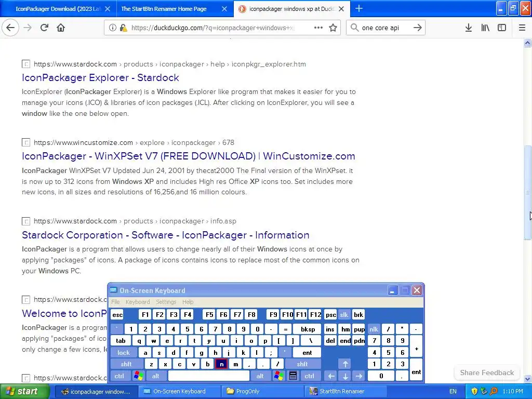Click the Share Feedback button
Screen dimensions: 532x399
[487, 373]
